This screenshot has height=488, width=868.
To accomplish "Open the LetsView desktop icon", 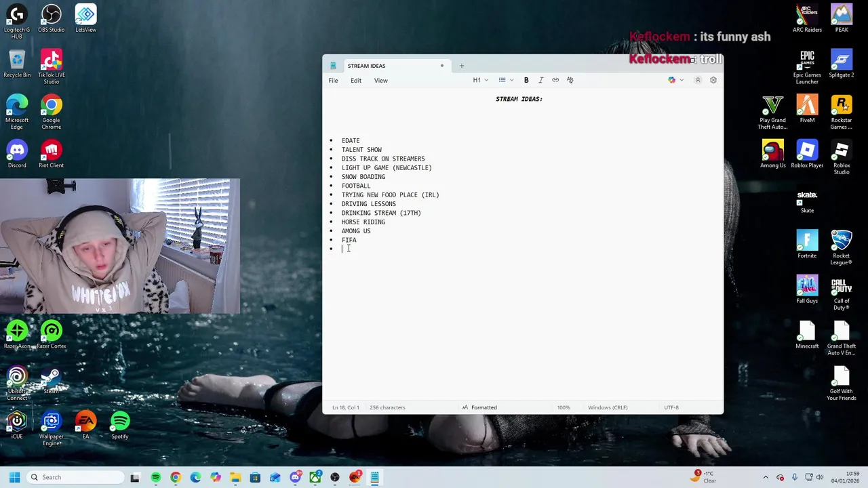I will coord(85,19).
